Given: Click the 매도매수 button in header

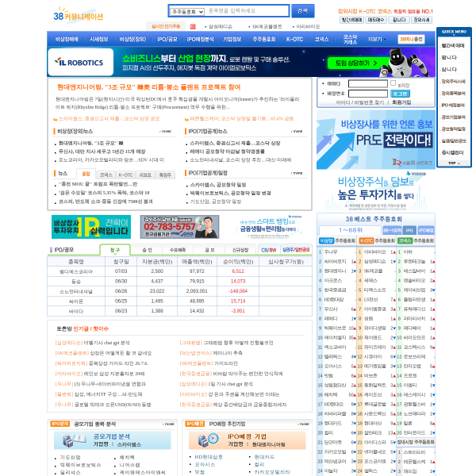Looking at the screenshot, I should tap(376, 20).
